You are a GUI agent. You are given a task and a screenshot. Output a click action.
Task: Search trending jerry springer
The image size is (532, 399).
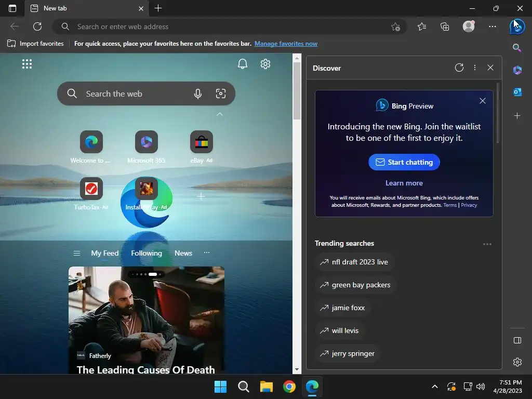pyautogui.click(x=348, y=353)
